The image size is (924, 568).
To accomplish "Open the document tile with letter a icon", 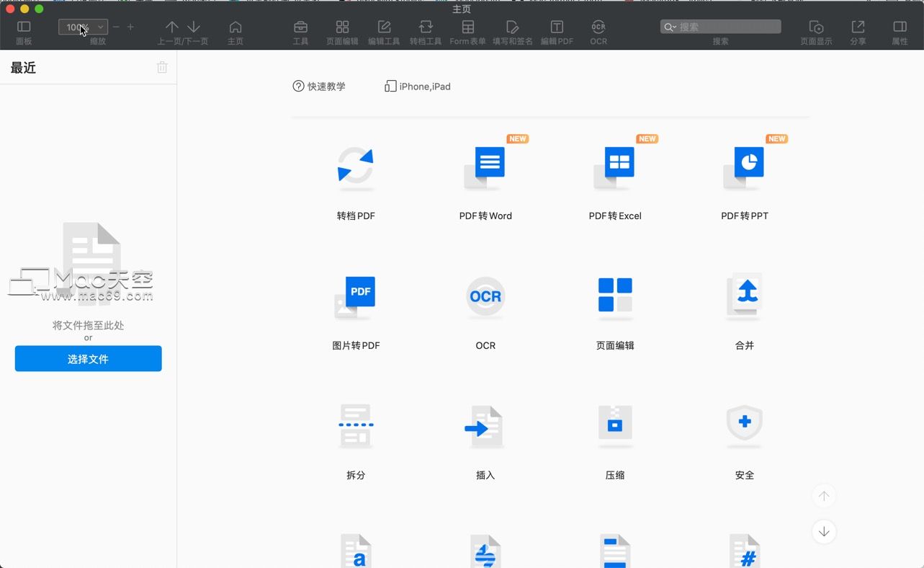I will [x=356, y=551].
